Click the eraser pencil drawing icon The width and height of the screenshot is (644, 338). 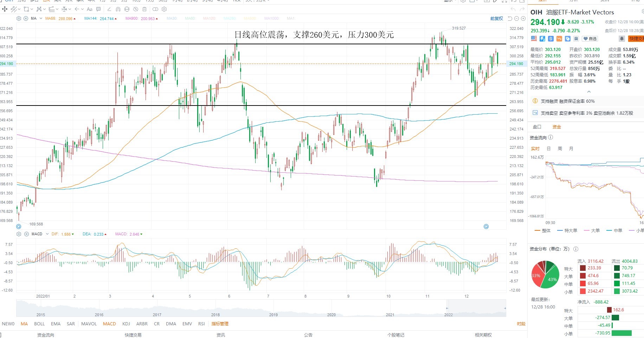[x=109, y=9]
